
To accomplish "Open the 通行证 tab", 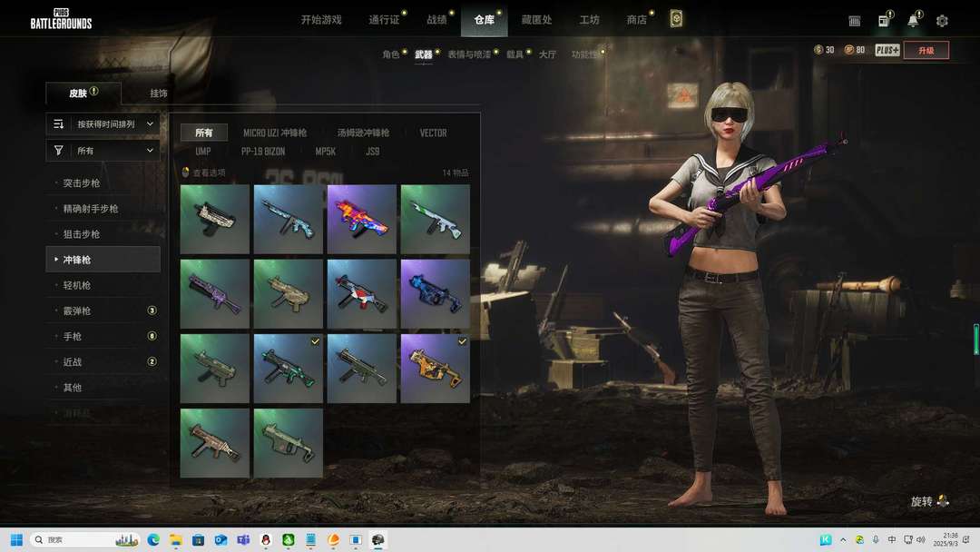I will pyautogui.click(x=384, y=20).
